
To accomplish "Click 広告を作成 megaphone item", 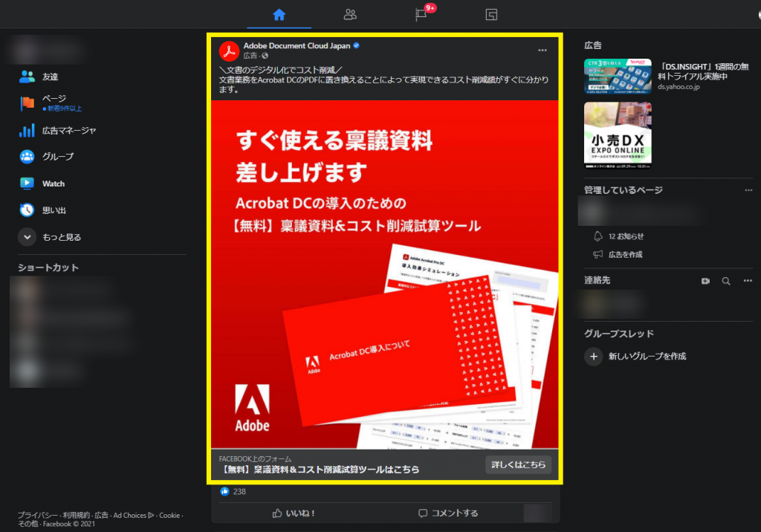I will click(x=618, y=254).
